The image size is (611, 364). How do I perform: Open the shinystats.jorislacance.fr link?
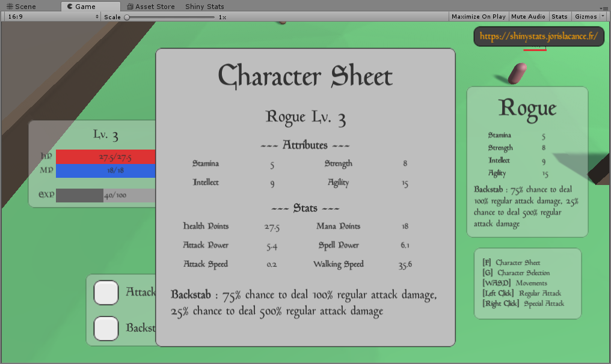pos(538,37)
